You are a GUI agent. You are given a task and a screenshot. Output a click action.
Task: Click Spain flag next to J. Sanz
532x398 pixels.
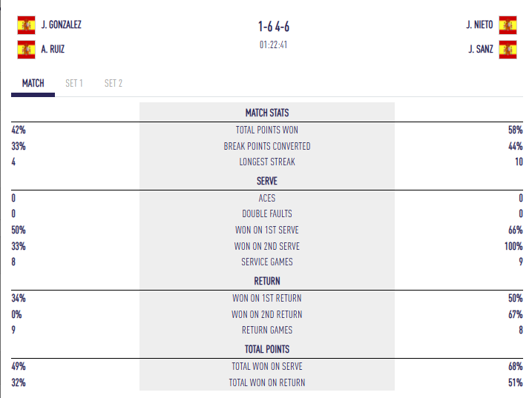508,50
